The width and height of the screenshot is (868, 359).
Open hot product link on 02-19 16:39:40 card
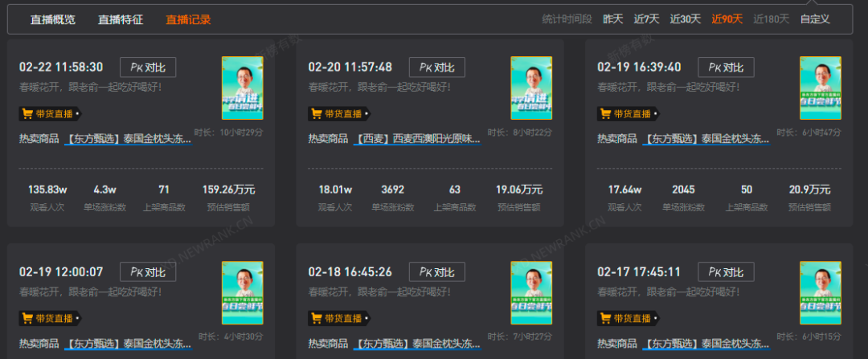point(706,139)
